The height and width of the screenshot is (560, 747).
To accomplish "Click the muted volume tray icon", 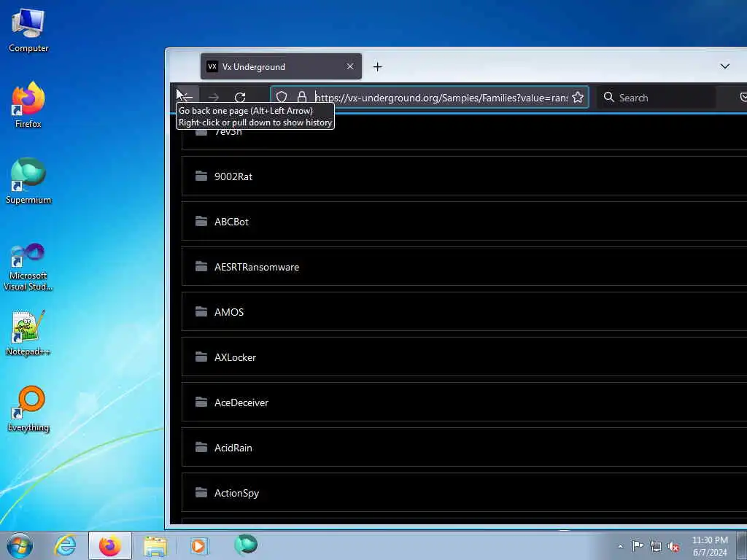I will pos(673,546).
